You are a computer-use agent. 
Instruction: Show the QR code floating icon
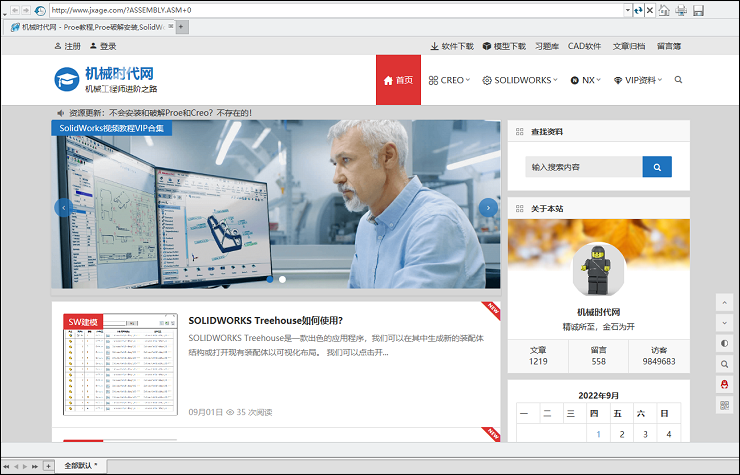[x=724, y=405]
